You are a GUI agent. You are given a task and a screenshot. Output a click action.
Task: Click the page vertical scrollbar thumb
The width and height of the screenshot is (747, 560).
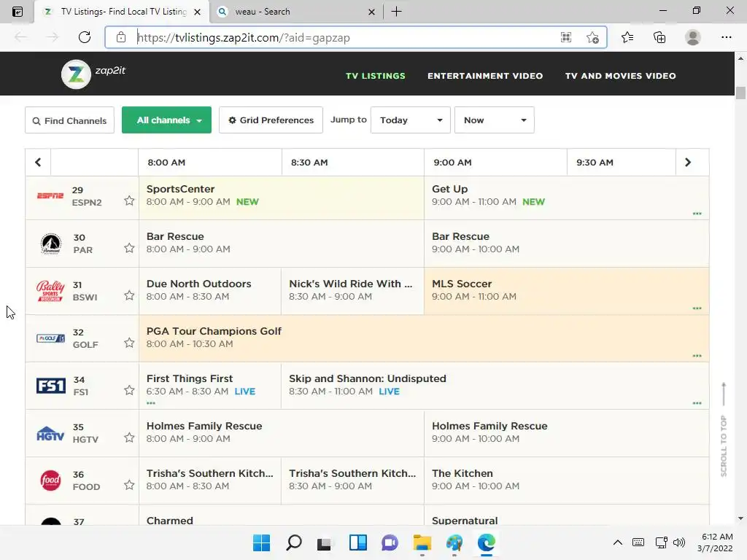pyautogui.click(x=740, y=93)
